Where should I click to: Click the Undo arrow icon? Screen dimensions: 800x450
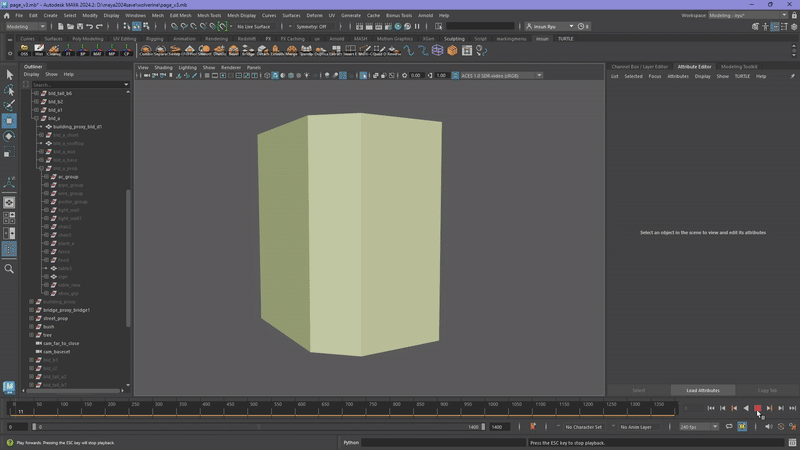point(89,27)
